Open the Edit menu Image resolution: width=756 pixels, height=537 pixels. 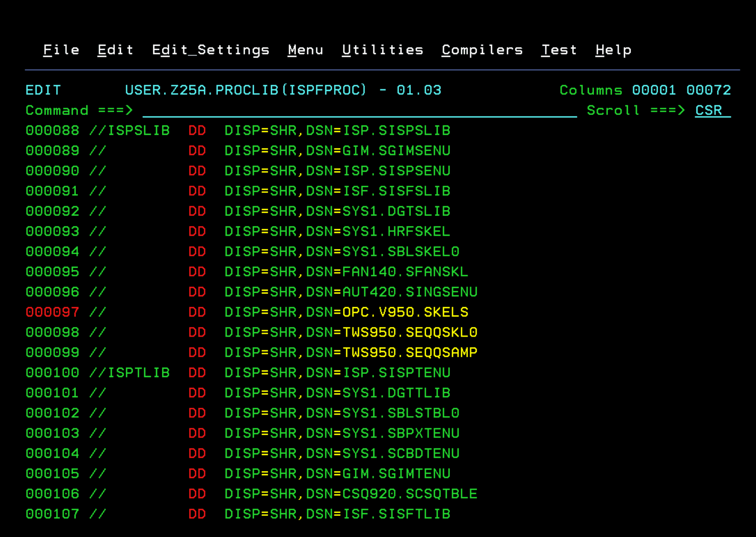click(x=115, y=50)
